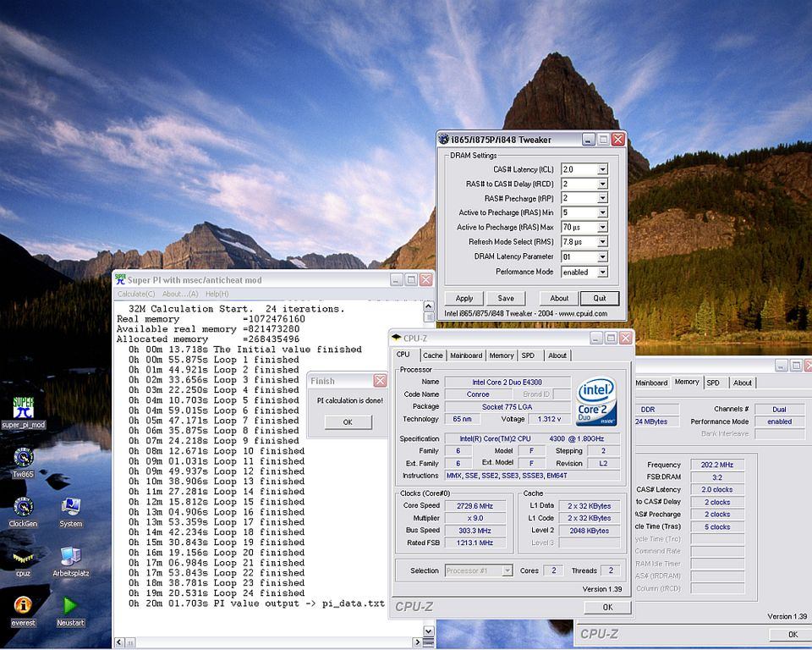Click OK in the Finish dialog
This screenshot has width=812, height=650.
(348, 422)
